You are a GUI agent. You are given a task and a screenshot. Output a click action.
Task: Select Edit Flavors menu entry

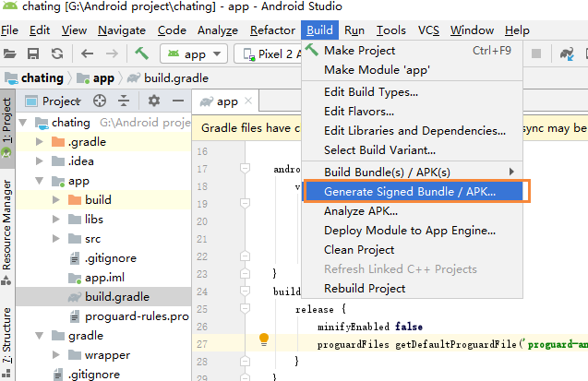412,112
